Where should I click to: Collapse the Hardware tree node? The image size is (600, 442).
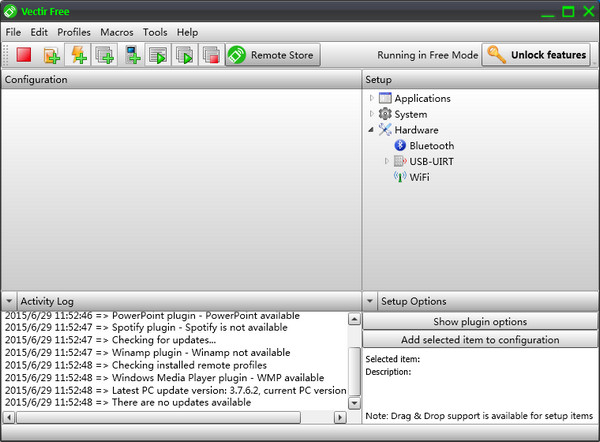[371, 130]
